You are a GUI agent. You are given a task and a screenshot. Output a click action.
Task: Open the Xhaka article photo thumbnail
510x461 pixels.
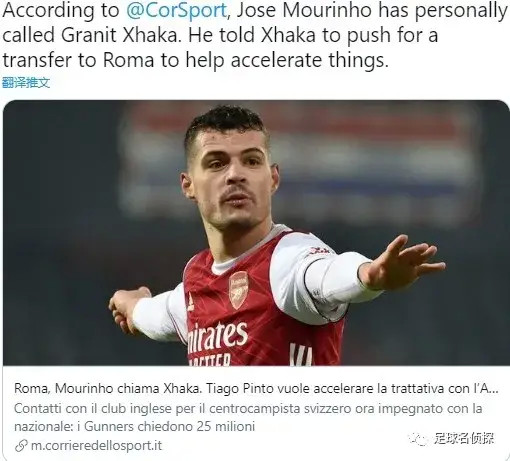[x=256, y=233]
